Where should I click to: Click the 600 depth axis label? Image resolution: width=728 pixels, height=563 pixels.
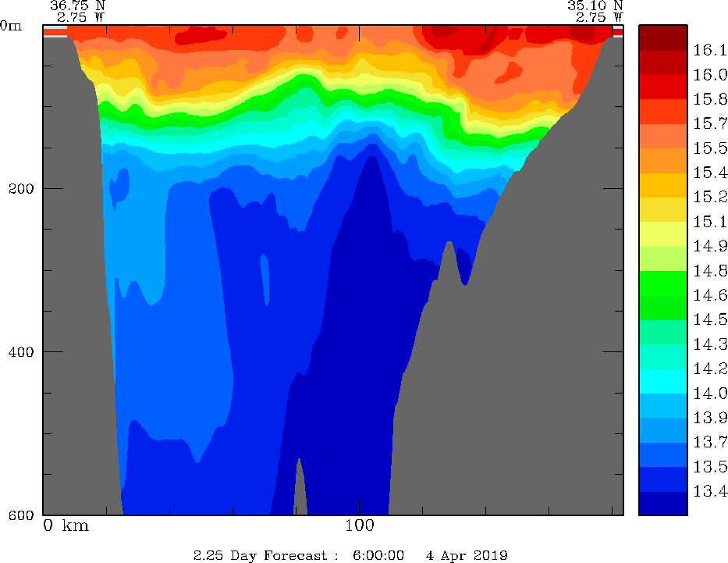point(21,515)
